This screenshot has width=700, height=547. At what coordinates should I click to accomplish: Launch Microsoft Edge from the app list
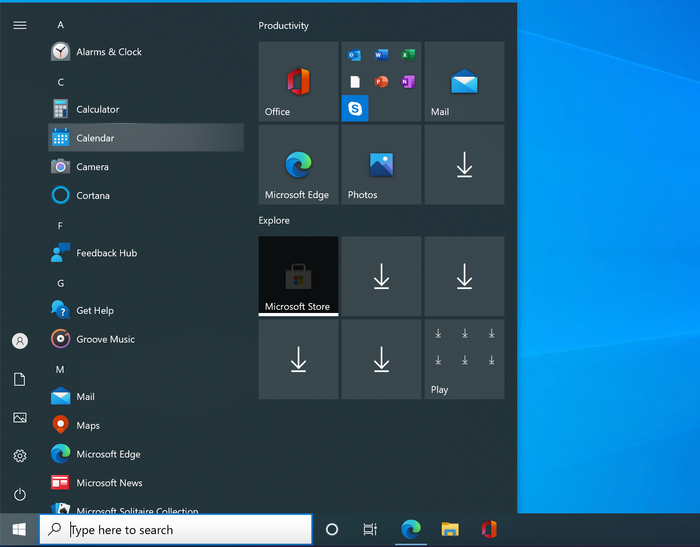(146, 454)
